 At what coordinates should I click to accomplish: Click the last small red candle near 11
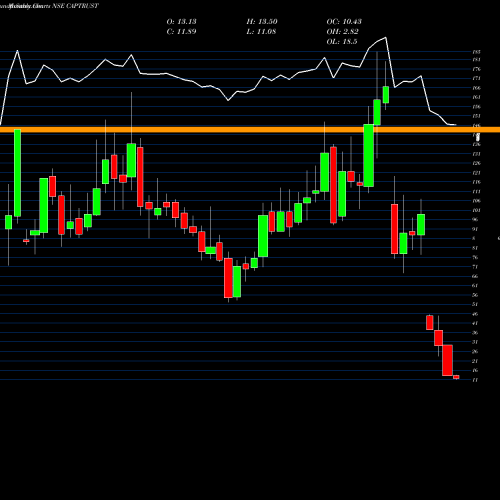click(x=456, y=377)
